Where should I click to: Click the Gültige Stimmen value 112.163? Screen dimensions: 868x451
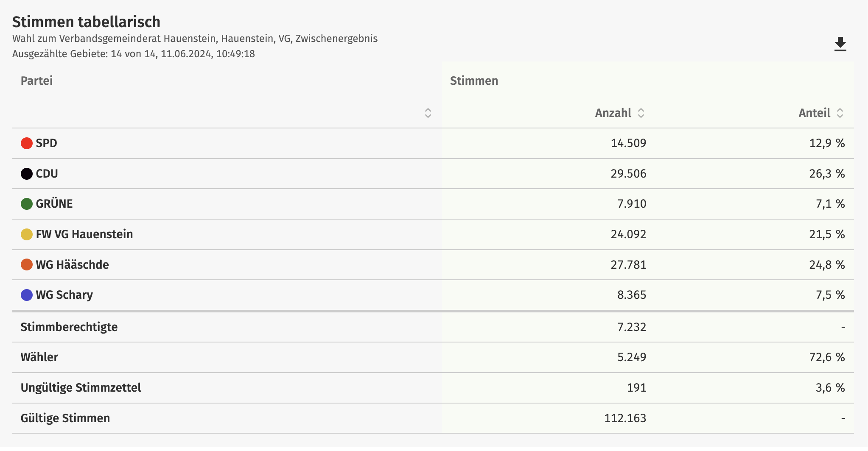click(625, 418)
